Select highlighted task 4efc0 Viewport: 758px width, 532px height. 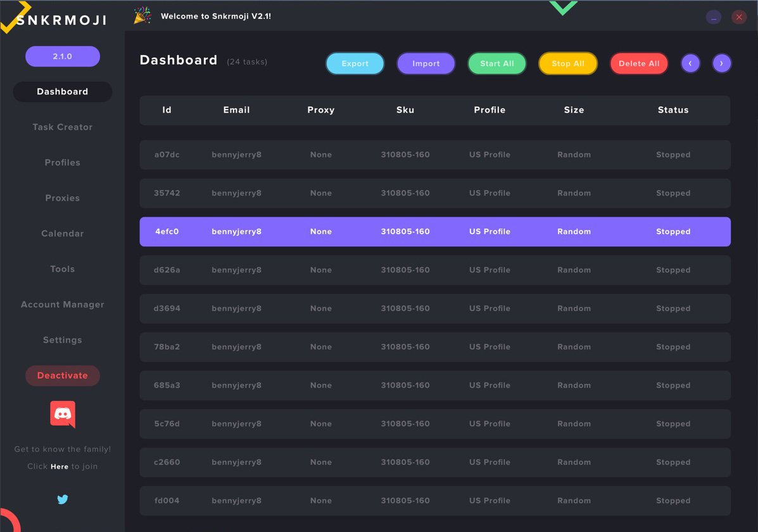point(435,232)
